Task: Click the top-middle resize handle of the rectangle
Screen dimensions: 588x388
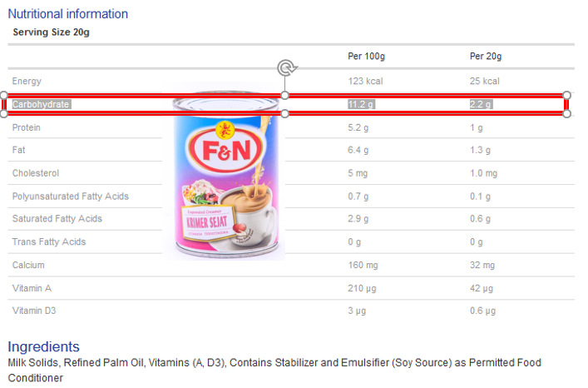Action: (x=285, y=95)
